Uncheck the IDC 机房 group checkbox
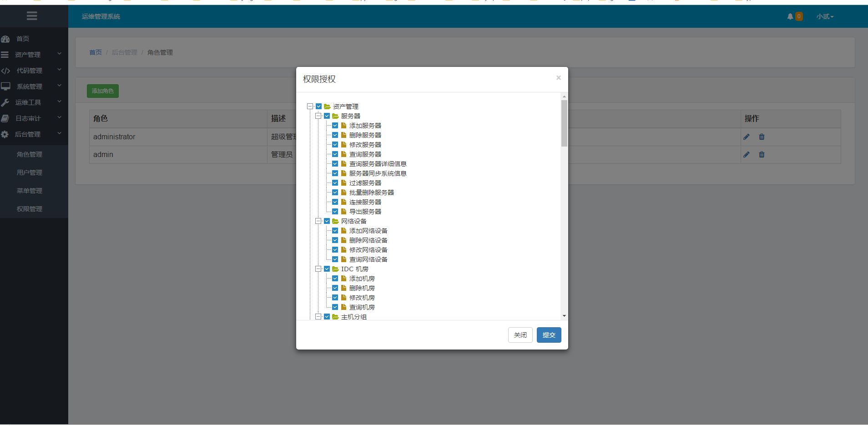The width and height of the screenshot is (868, 426). click(327, 269)
